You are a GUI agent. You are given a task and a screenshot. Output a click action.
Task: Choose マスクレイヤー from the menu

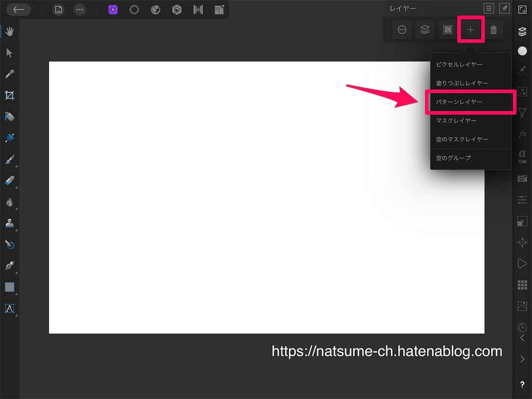click(x=471, y=121)
